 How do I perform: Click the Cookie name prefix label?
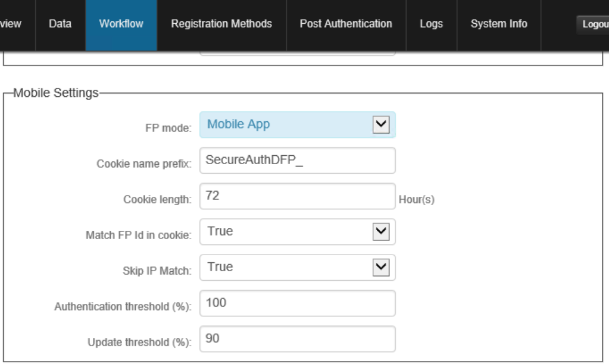[x=143, y=164]
